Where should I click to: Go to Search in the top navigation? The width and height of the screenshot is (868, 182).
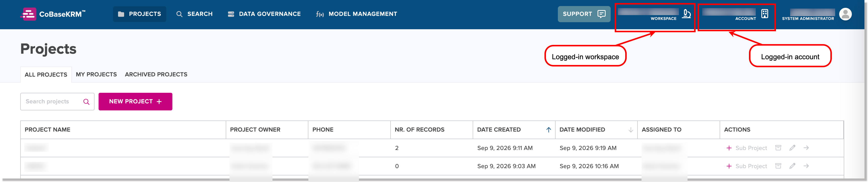click(x=194, y=14)
